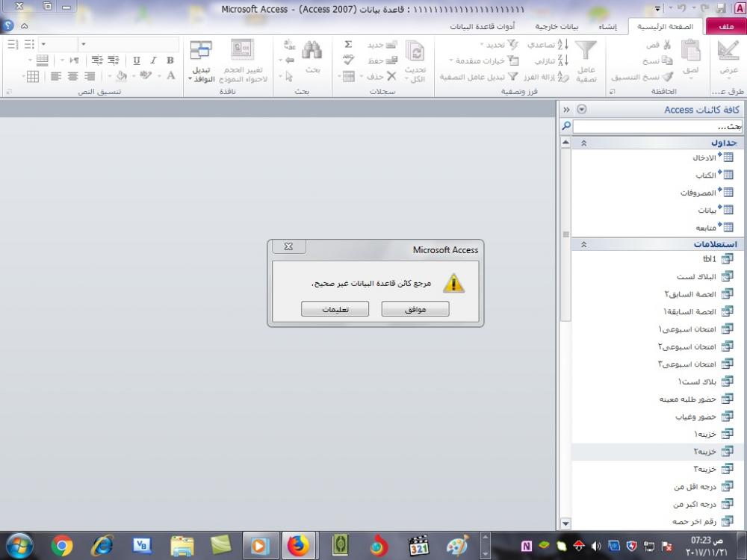Toggle center text alignment button
The height and width of the screenshot is (560, 747).
[73, 76]
